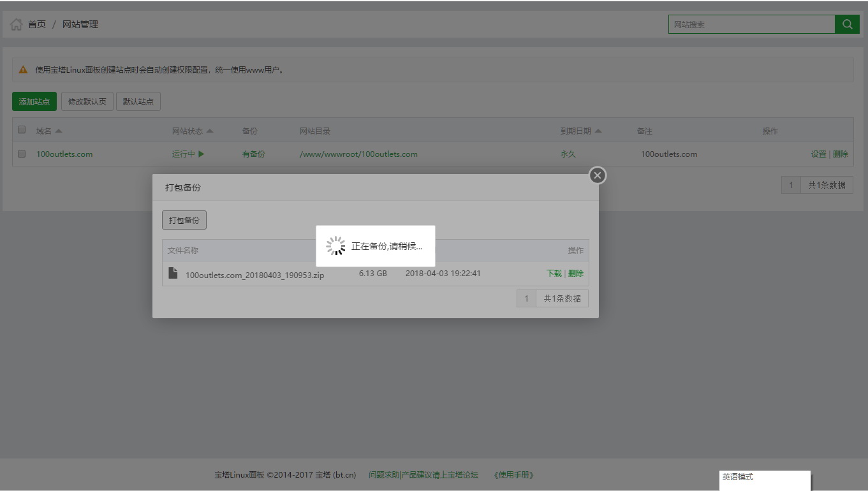Viewport: 868px width, 491px height.
Task: Download the backup via the 下载 link
Action: [x=555, y=273]
